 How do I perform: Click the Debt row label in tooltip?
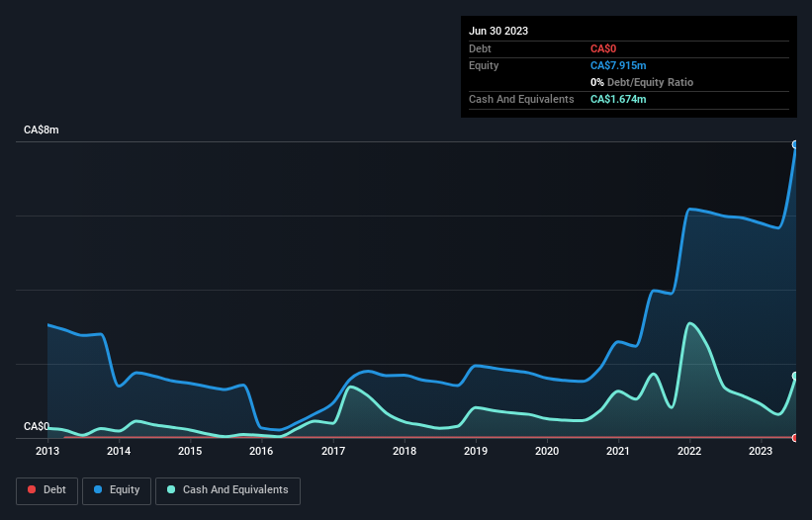pyautogui.click(x=480, y=48)
